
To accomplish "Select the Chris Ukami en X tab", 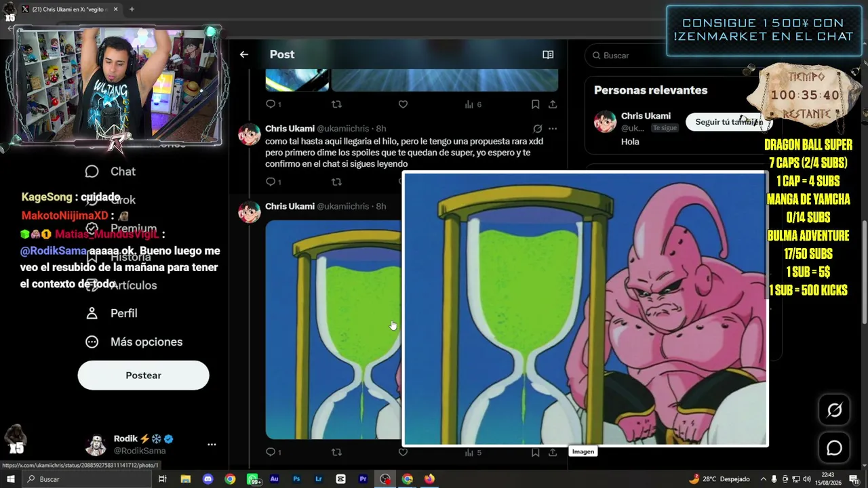I will coord(69,9).
